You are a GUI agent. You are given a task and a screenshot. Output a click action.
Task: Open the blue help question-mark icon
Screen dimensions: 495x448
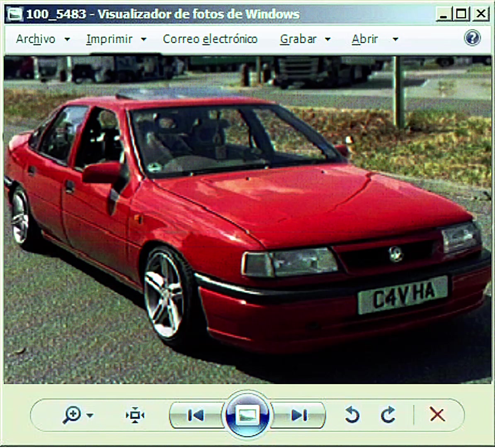tap(472, 38)
